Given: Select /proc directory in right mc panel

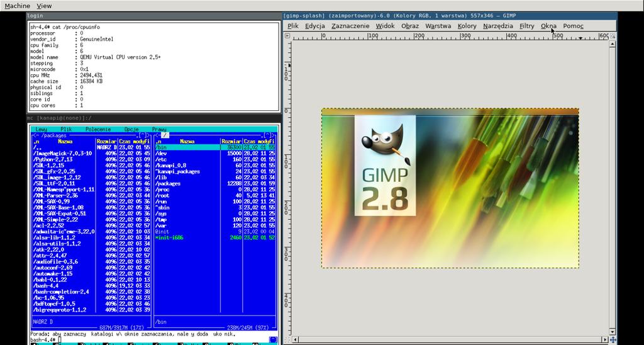Looking at the screenshot, I should [215, 189].
